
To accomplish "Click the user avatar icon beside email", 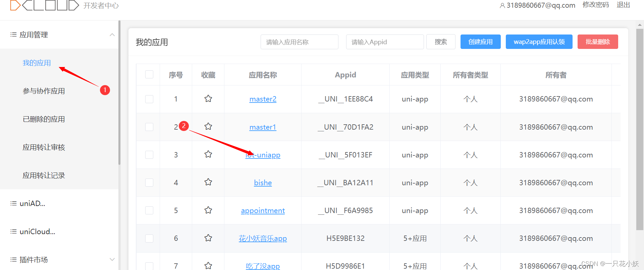I will tap(502, 5).
